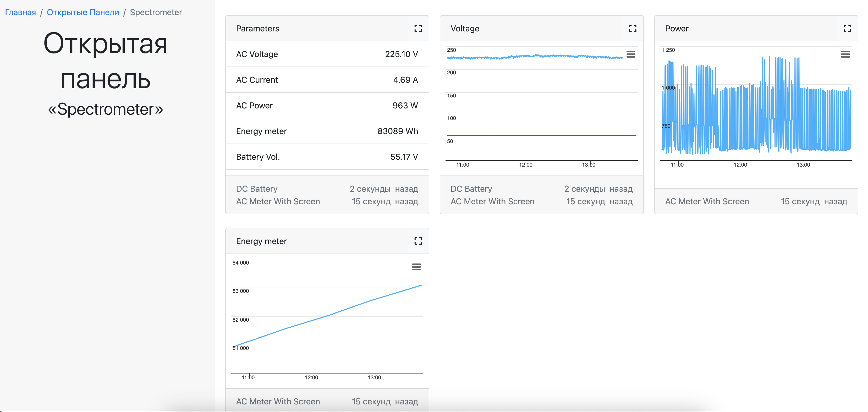Click DC Battery in Voltage panel footer

(x=471, y=189)
